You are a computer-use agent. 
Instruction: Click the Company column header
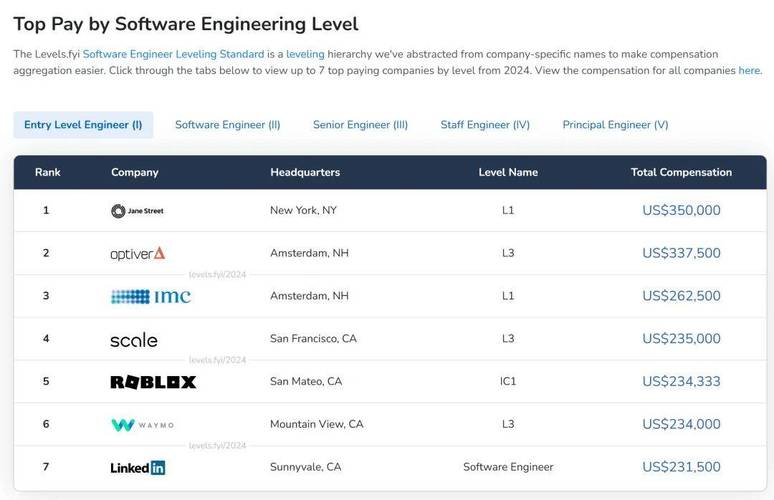pyautogui.click(x=134, y=172)
